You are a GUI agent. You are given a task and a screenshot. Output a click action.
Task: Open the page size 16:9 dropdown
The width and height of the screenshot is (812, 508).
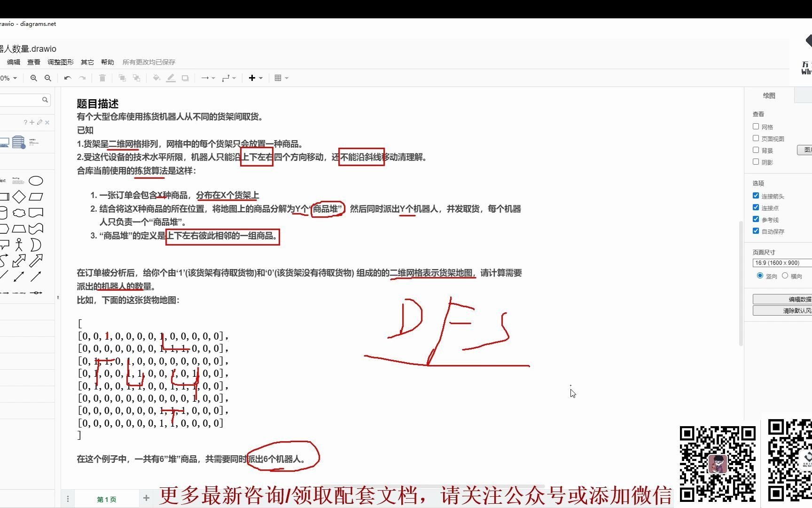(x=782, y=263)
